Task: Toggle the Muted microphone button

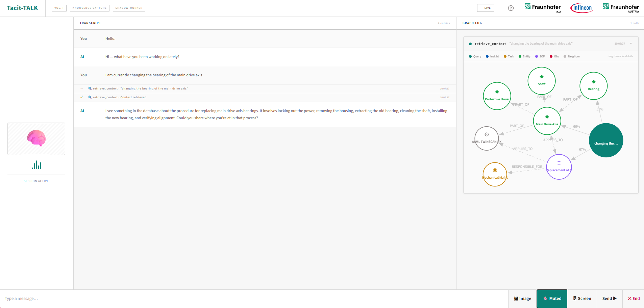Action: 552,299
